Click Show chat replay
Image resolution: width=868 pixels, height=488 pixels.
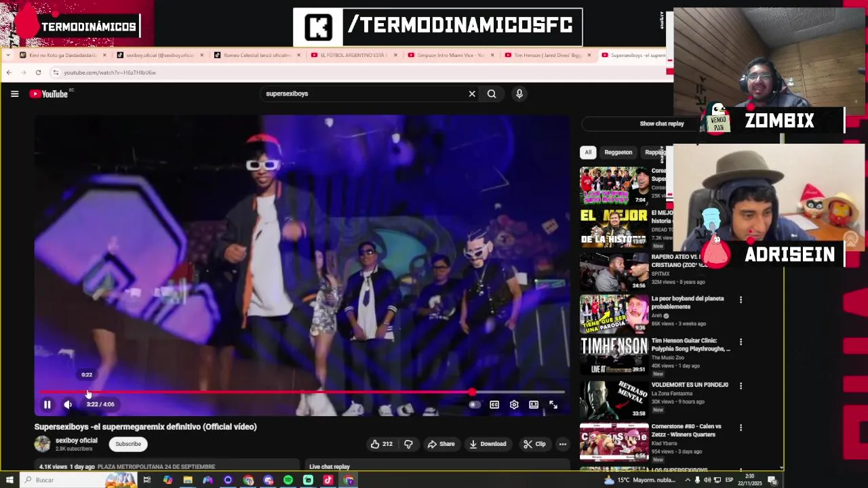click(662, 123)
